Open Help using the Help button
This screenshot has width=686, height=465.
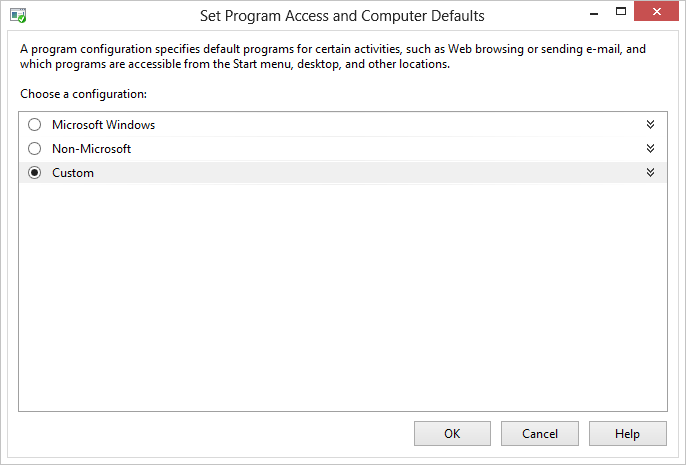click(627, 434)
